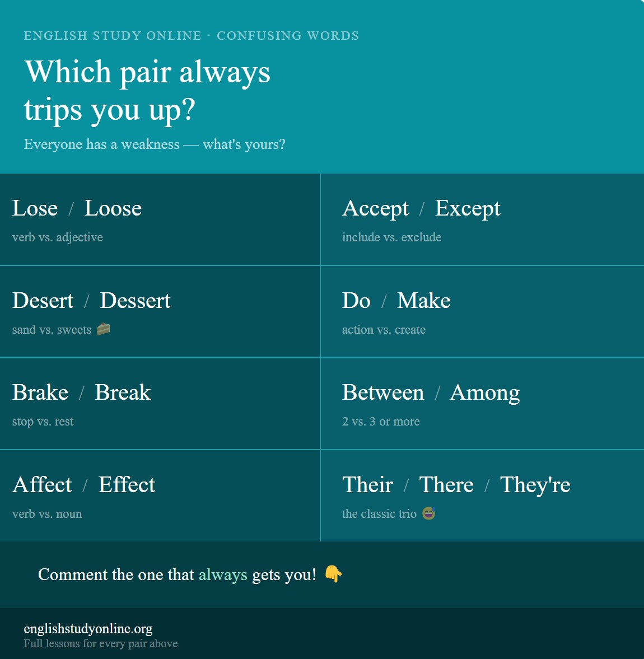Select the Accept / Except card

(482, 219)
